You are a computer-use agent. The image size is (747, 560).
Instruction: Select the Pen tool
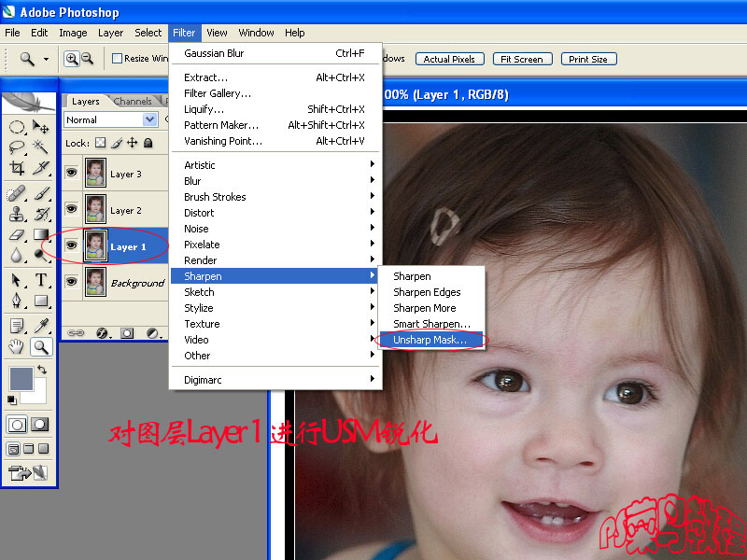(x=17, y=301)
